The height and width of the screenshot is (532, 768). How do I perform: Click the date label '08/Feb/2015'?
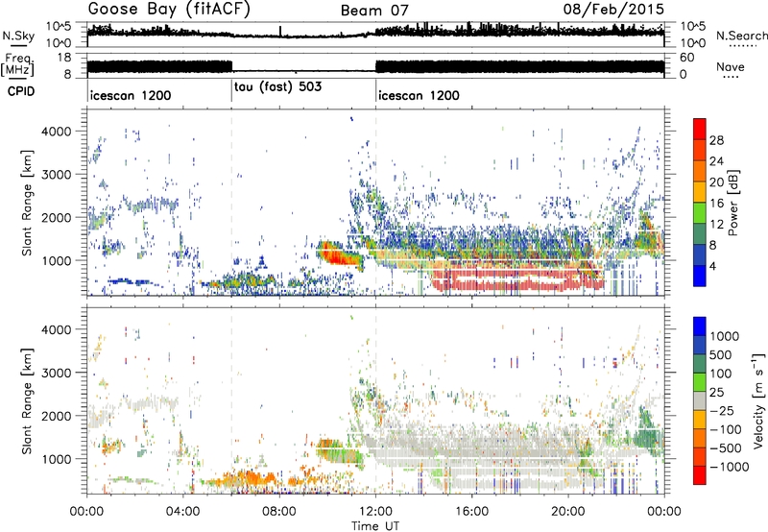click(x=613, y=9)
